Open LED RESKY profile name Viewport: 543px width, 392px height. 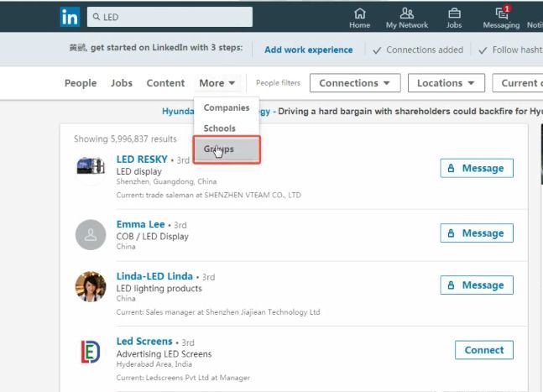[x=142, y=159]
